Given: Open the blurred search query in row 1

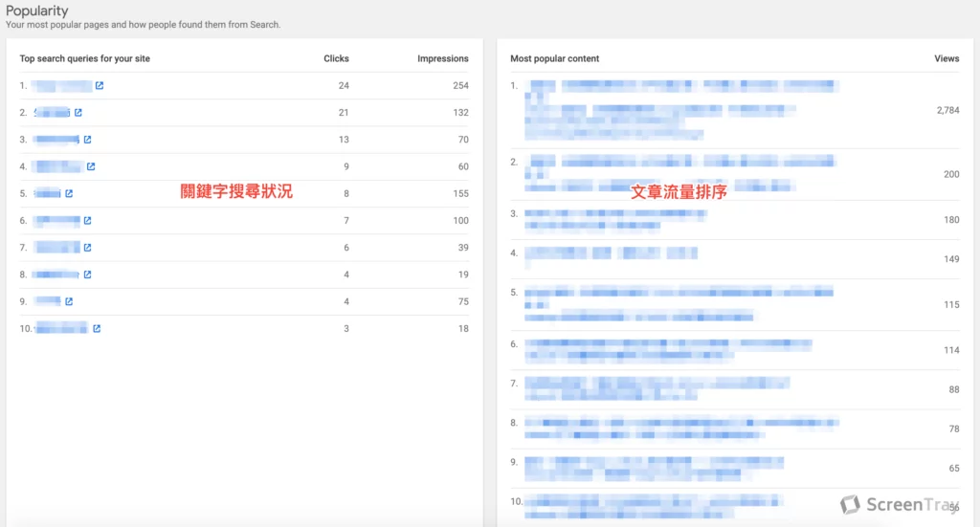Looking at the screenshot, I should pos(62,85).
